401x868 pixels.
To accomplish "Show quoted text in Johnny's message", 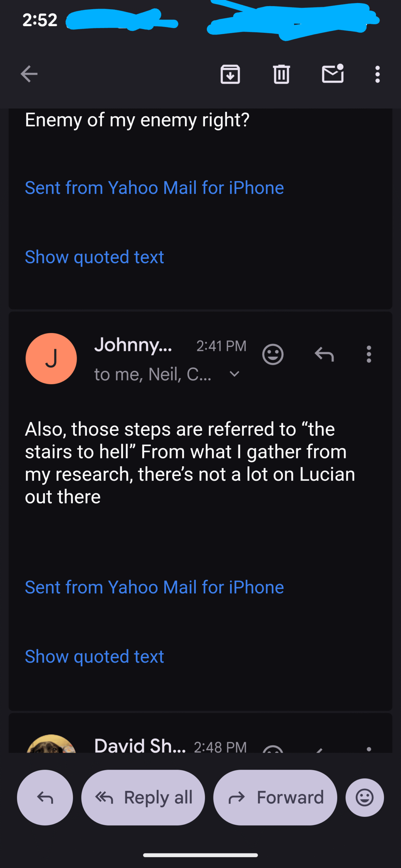I will tap(95, 656).
